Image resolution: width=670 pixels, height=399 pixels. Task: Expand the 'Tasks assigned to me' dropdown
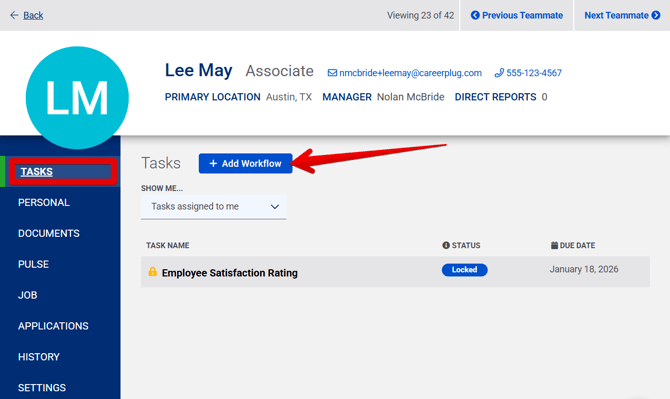coord(214,207)
